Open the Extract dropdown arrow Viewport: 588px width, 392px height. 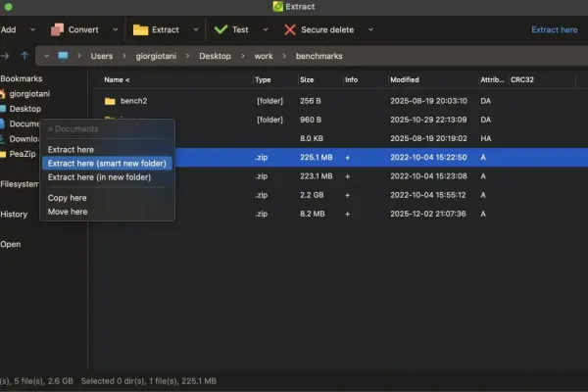(x=196, y=29)
